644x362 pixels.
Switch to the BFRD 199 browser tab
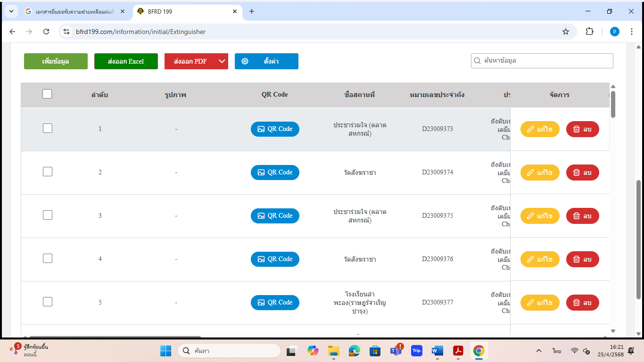point(187,11)
